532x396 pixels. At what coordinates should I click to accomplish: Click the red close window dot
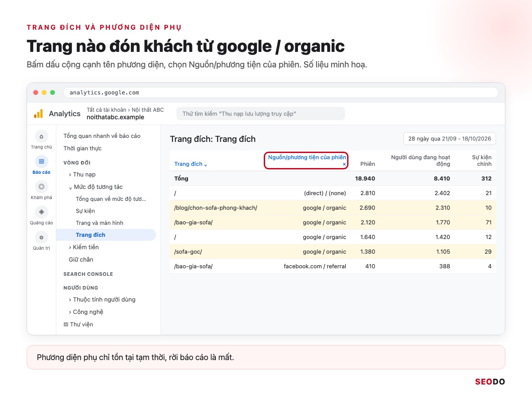click(35, 93)
